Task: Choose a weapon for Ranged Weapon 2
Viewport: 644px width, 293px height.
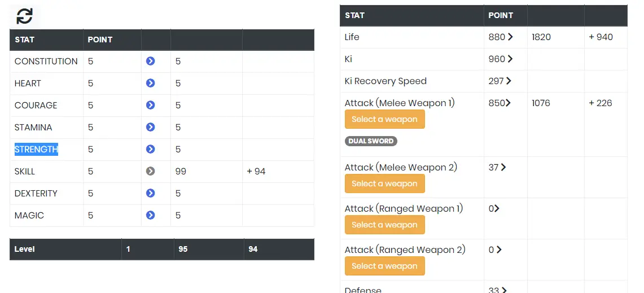Action: tap(384, 266)
